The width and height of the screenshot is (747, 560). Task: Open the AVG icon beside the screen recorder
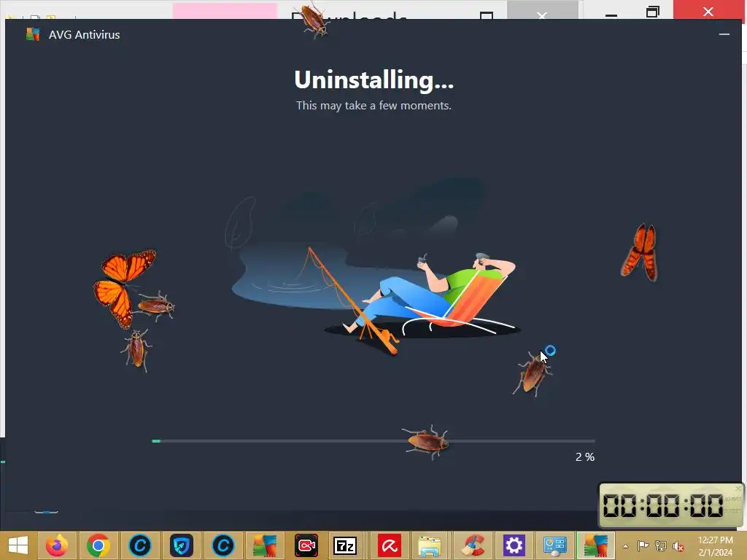point(264,545)
